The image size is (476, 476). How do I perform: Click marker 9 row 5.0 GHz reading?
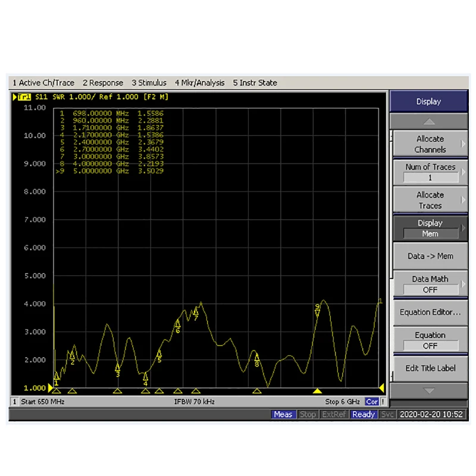(109, 171)
